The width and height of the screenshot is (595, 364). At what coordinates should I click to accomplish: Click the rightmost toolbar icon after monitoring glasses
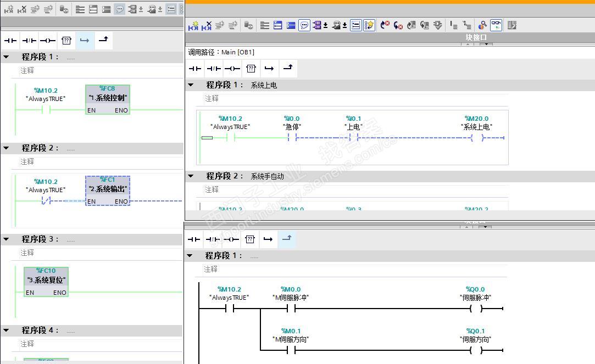pos(512,25)
